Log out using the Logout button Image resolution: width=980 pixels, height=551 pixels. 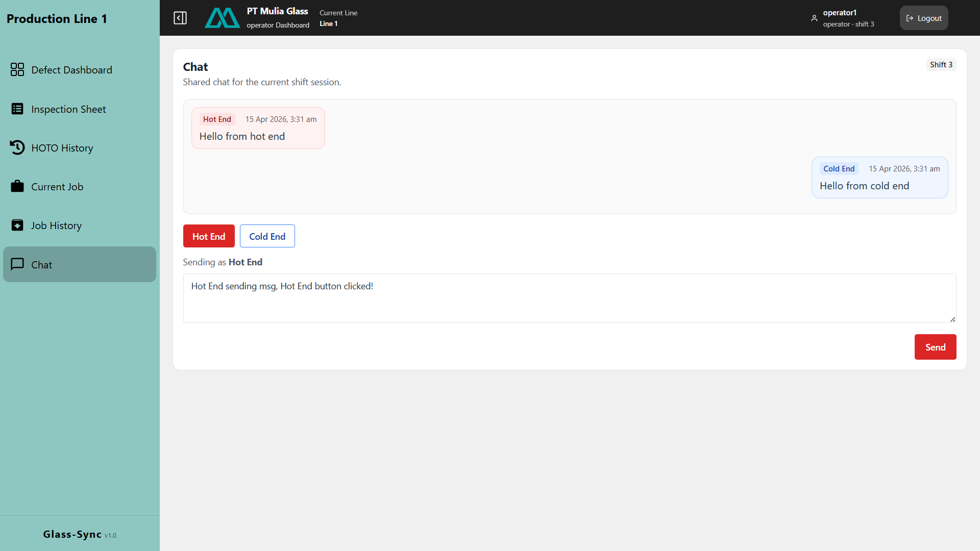coord(924,18)
